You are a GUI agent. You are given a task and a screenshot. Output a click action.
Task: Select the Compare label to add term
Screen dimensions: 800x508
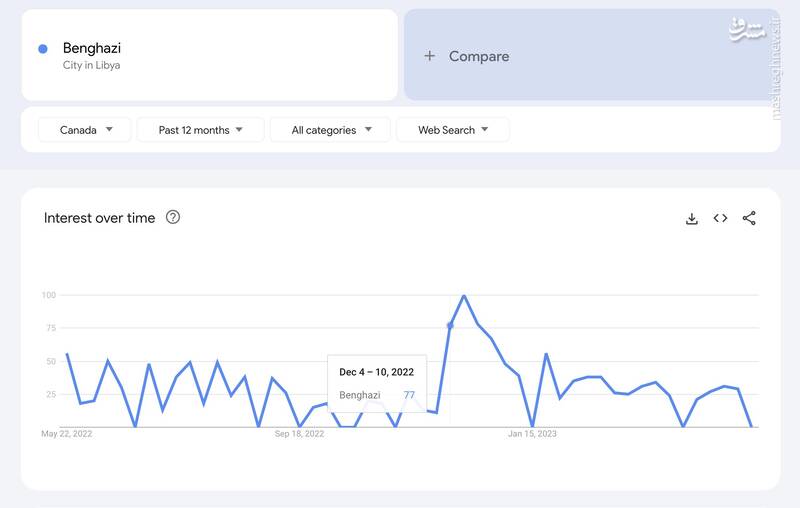pyautogui.click(x=478, y=56)
